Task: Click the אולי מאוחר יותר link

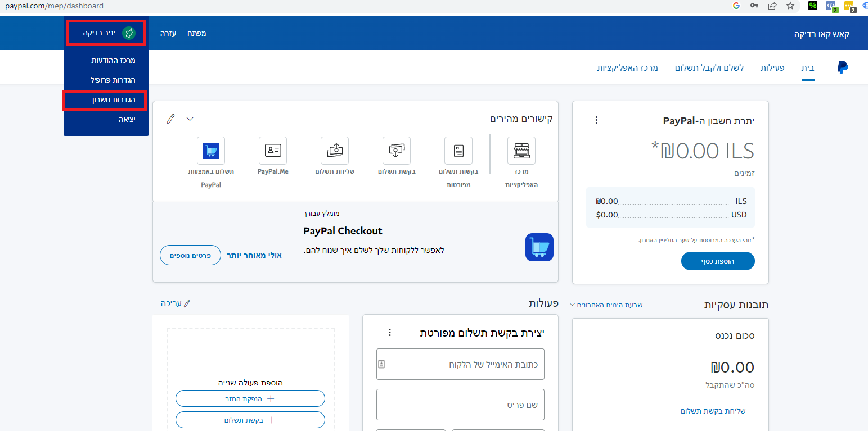Action: [254, 255]
